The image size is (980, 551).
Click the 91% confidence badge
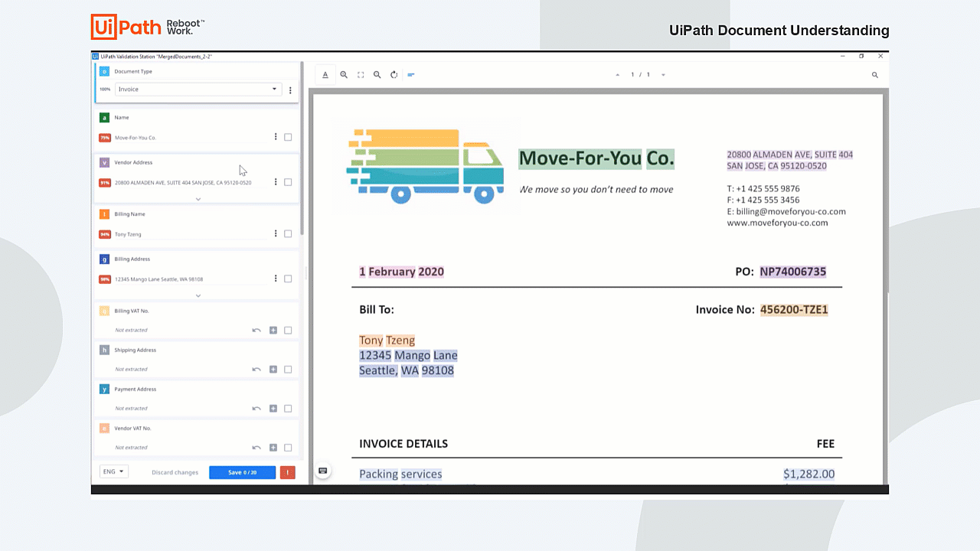105,183
